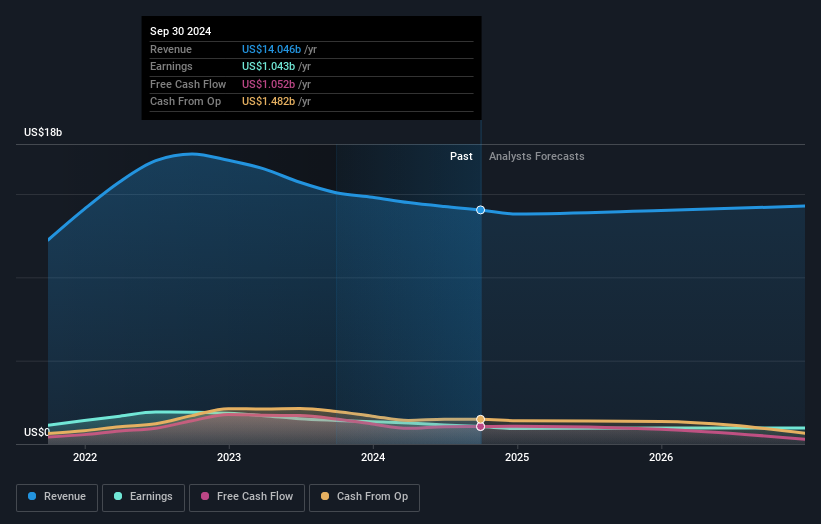The image size is (821, 524).
Task: Click the 2022 x-axis label
Action: (x=85, y=458)
